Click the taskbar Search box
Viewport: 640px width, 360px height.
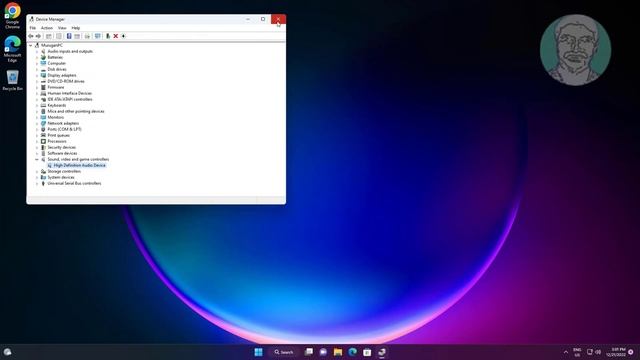pyautogui.click(x=284, y=352)
